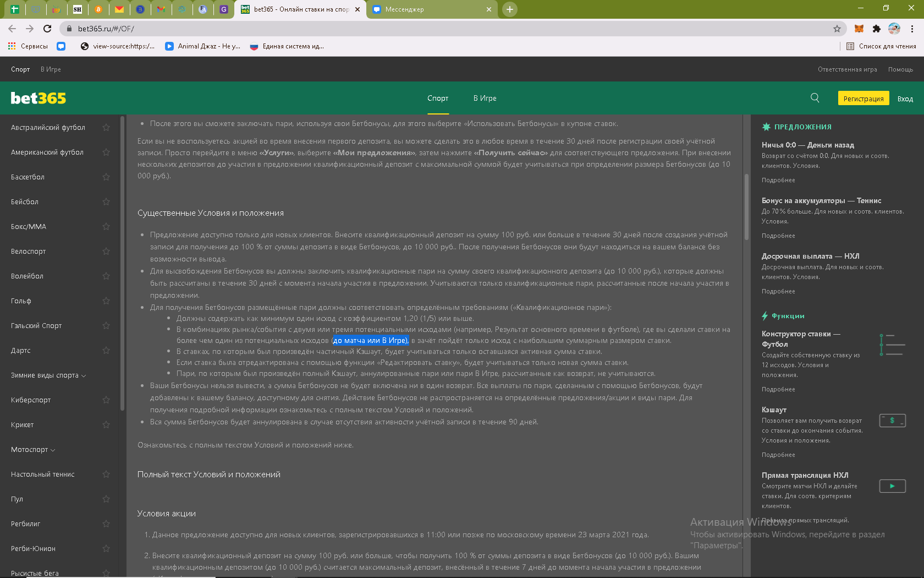The width and height of the screenshot is (924, 578).
Task: Favorite Австралийский футбол with its star
Action: [x=106, y=127]
